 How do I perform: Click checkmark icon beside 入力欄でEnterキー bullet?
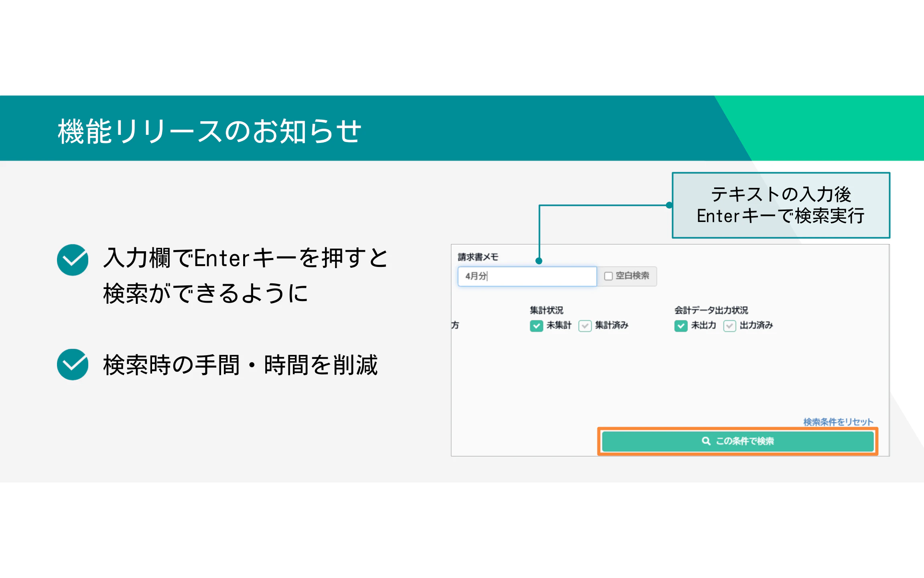(x=73, y=260)
